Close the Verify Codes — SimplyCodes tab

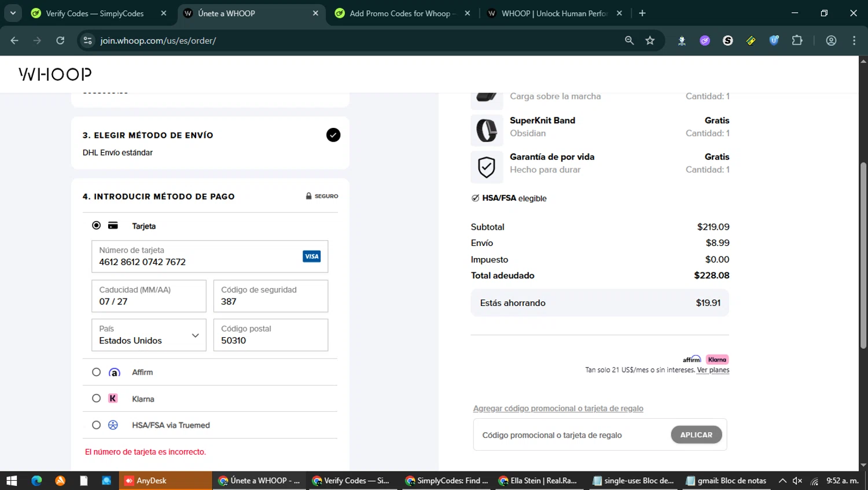tap(164, 13)
